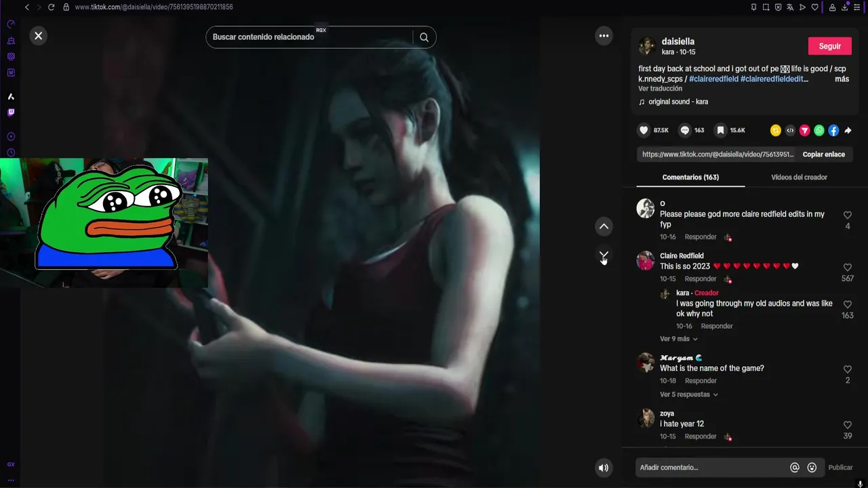Open ad blocker shield icon
868x488 pixels.
[x=778, y=7]
